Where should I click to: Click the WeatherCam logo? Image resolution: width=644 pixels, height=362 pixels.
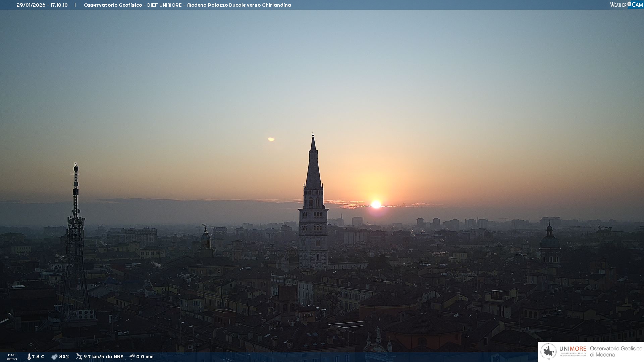pyautogui.click(x=626, y=5)
